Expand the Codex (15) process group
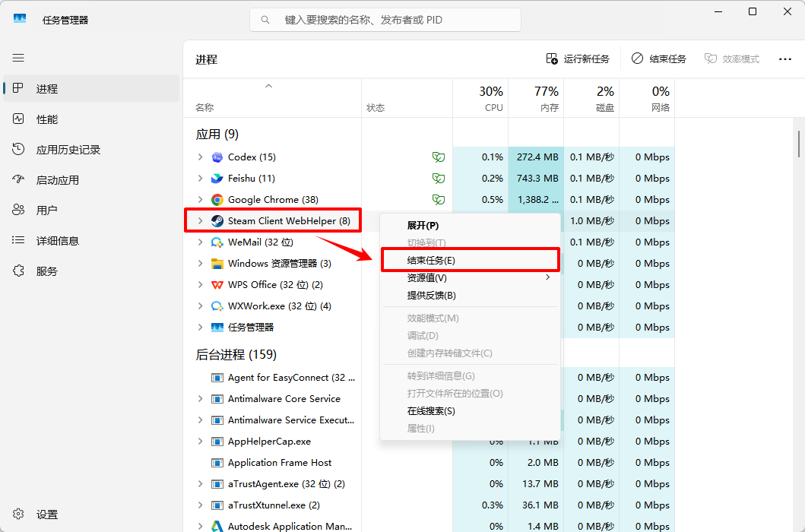Screen dimensions: 805x532 (x=200, y=157)
